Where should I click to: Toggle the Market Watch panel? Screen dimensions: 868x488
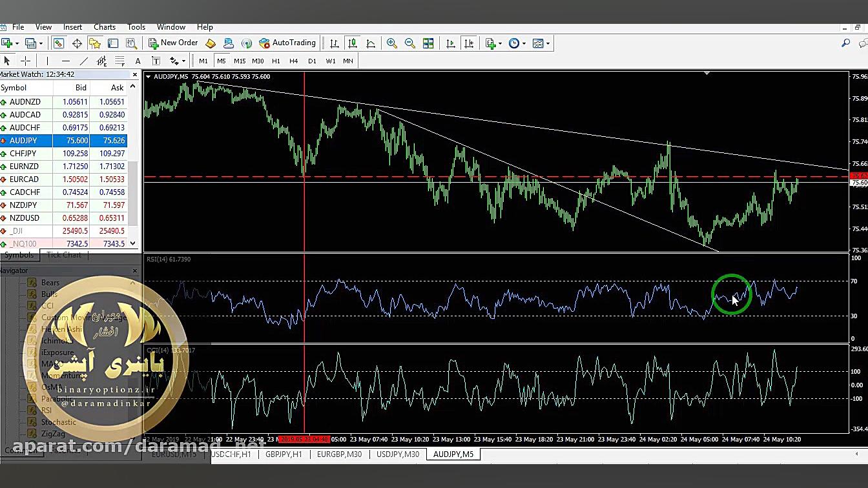59,43
